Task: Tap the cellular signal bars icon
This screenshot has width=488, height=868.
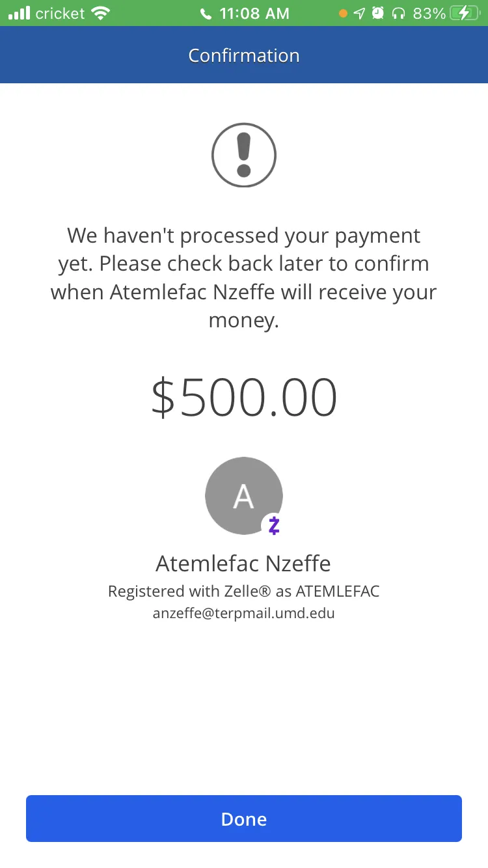Action: tap(19, 13)
